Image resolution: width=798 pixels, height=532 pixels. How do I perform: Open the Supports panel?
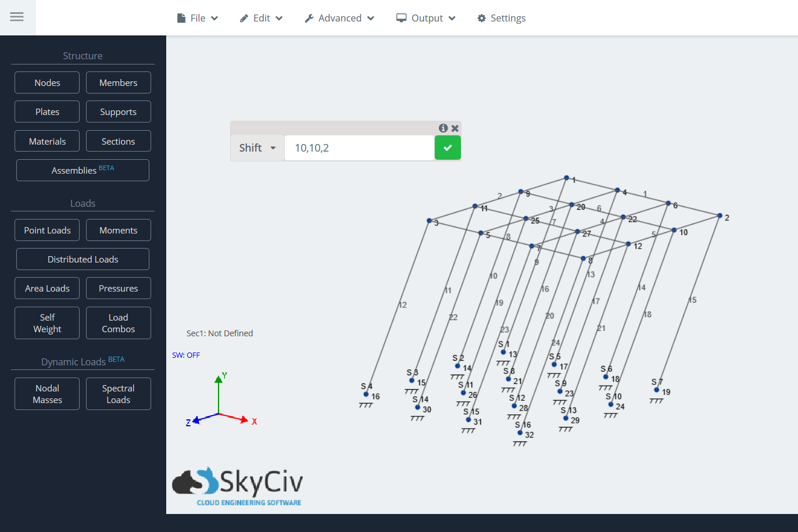[x=119, y=112]
